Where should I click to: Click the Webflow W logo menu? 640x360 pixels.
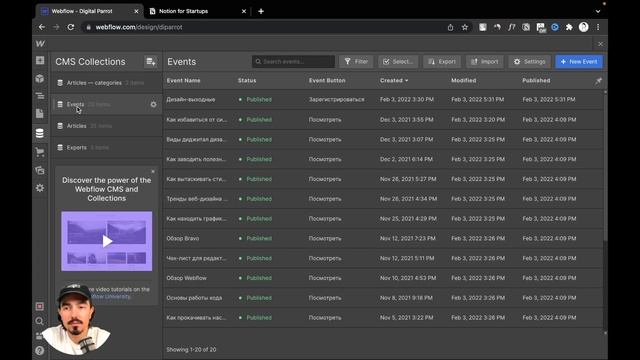click(40, 44)
